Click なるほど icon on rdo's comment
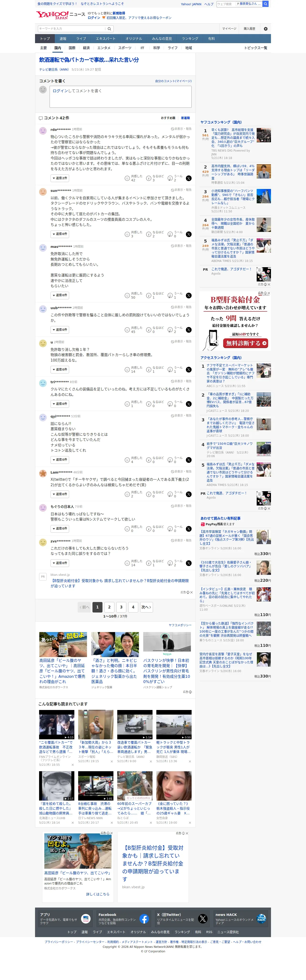 point(149,179)
